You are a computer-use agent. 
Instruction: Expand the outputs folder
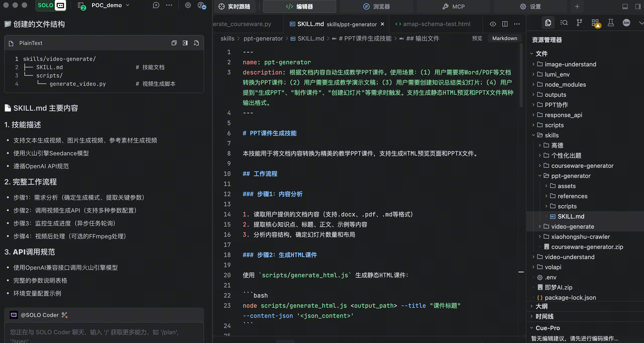tap(585, 95)
